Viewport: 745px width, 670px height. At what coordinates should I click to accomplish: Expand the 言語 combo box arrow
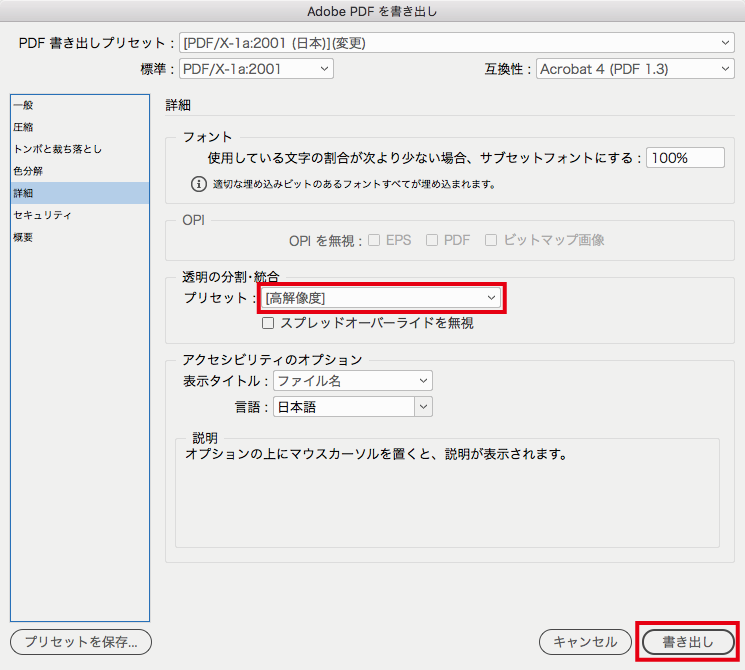(x=423, y=407)
